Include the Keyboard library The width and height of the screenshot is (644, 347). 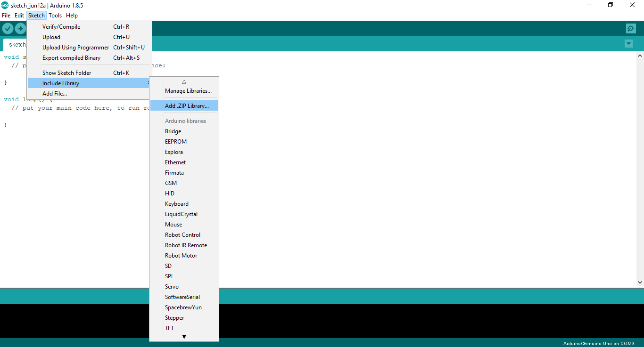(184, 204)
